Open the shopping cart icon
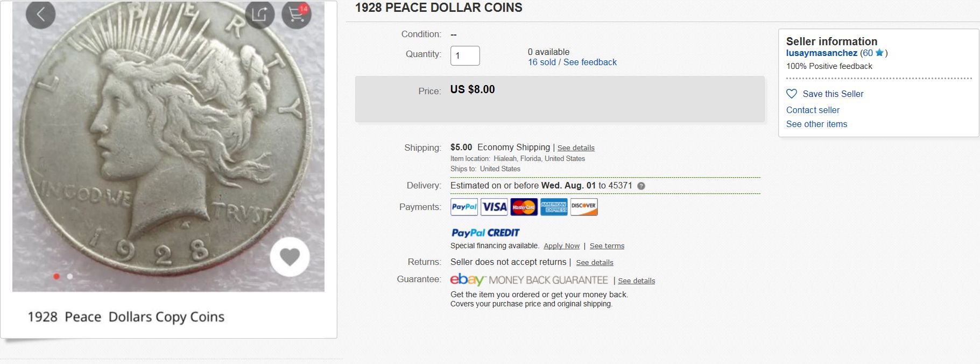The height and width of the screenshot is (364, 980). point(297,15)
